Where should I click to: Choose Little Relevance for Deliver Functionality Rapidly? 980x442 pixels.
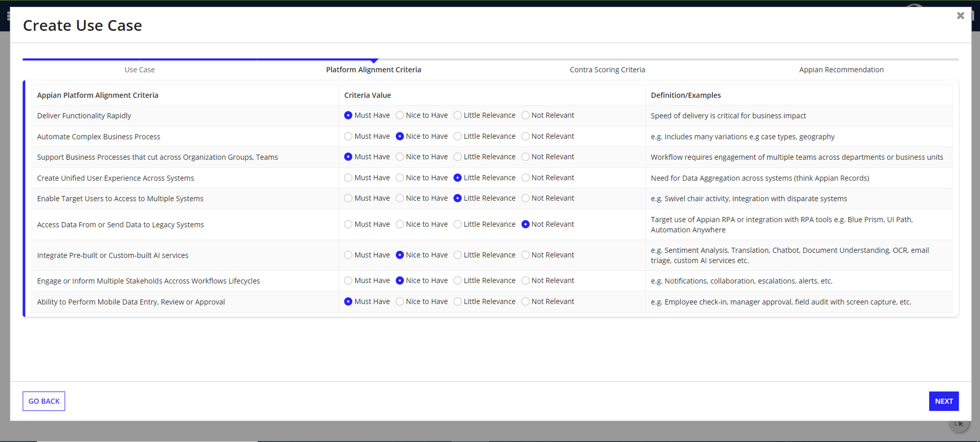click(x=457, y=115)
